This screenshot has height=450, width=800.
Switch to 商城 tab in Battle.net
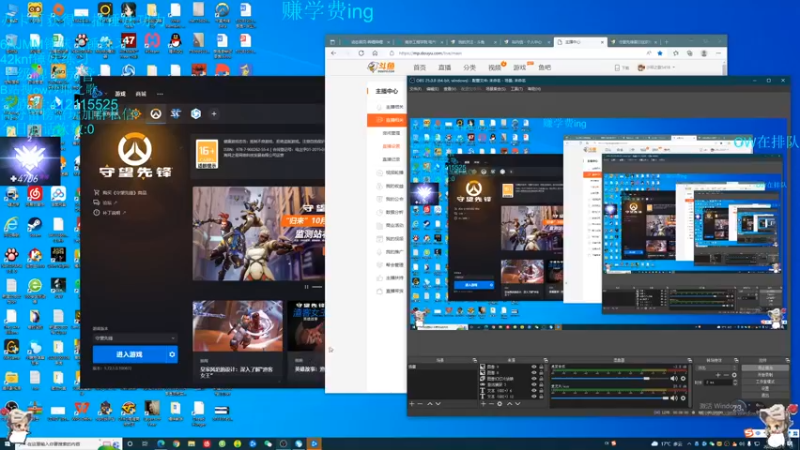click(141, 94)
